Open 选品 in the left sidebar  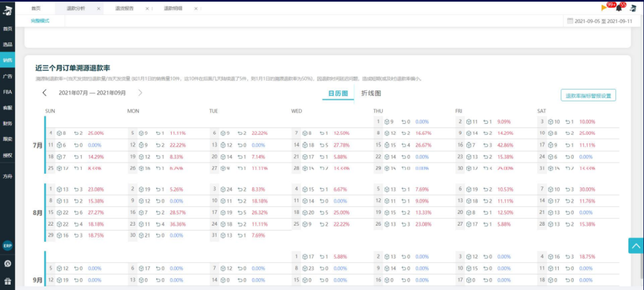pyautogui.click(x=7, y=44)
